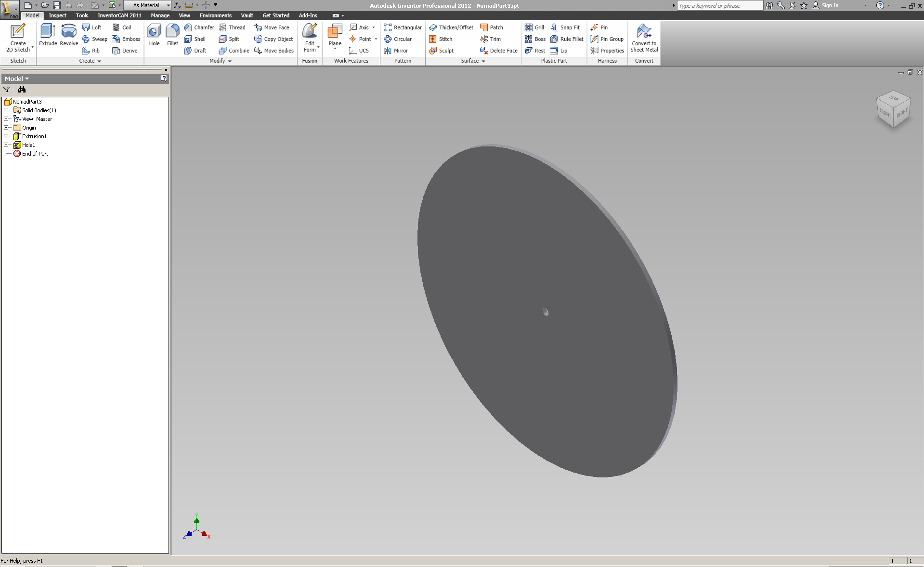Select the Rib tool

coord(91,51)
